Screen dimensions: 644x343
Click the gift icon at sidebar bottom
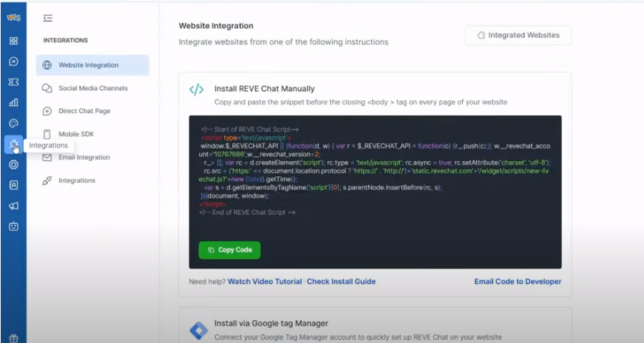pyautogui.click(x=14, y=338)
